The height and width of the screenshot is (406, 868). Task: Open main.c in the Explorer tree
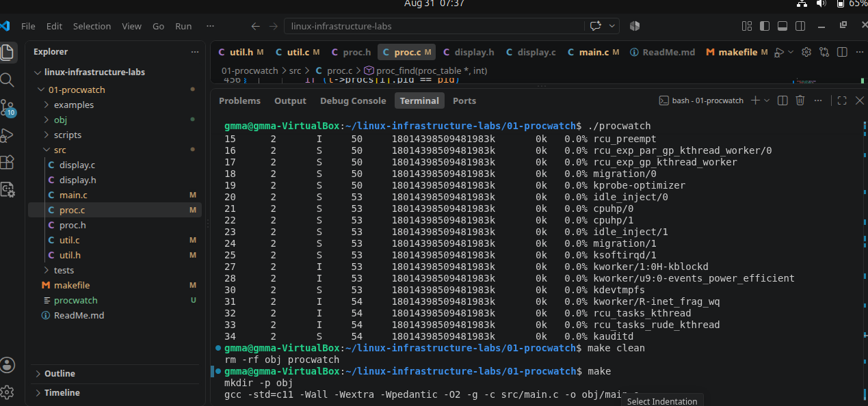[73, 195]
